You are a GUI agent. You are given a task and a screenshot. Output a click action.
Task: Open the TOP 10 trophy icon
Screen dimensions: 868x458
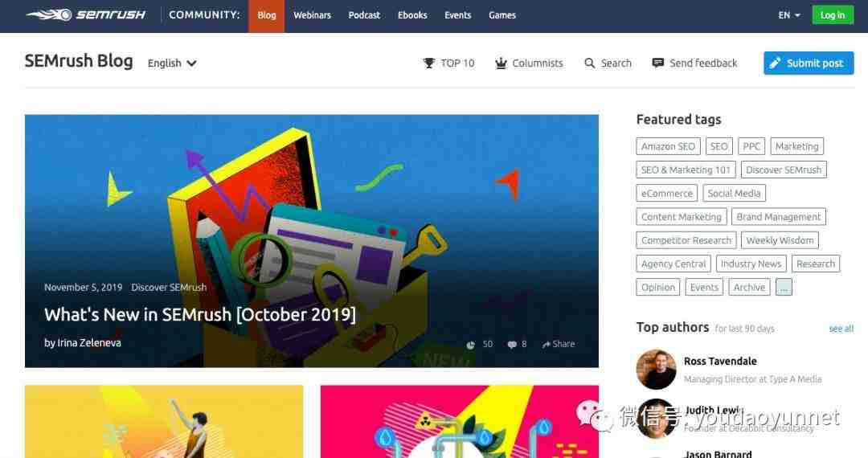coord(429,63)
